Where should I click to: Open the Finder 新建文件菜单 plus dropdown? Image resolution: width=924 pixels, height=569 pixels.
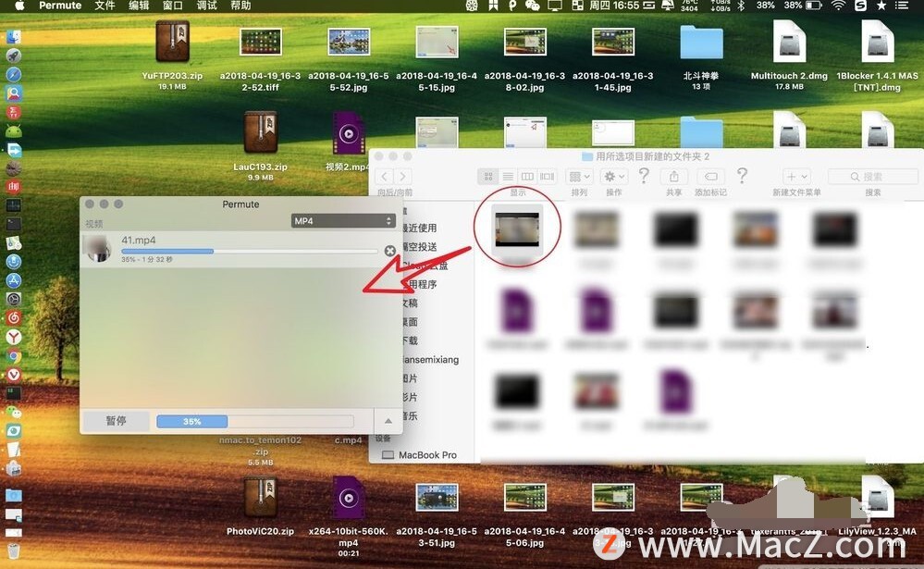coord(796,177)
